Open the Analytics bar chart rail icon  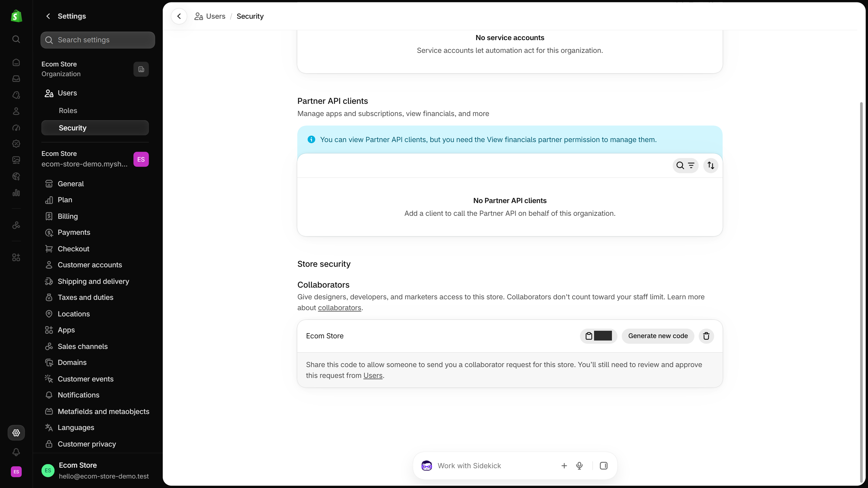tap(16, 193)
